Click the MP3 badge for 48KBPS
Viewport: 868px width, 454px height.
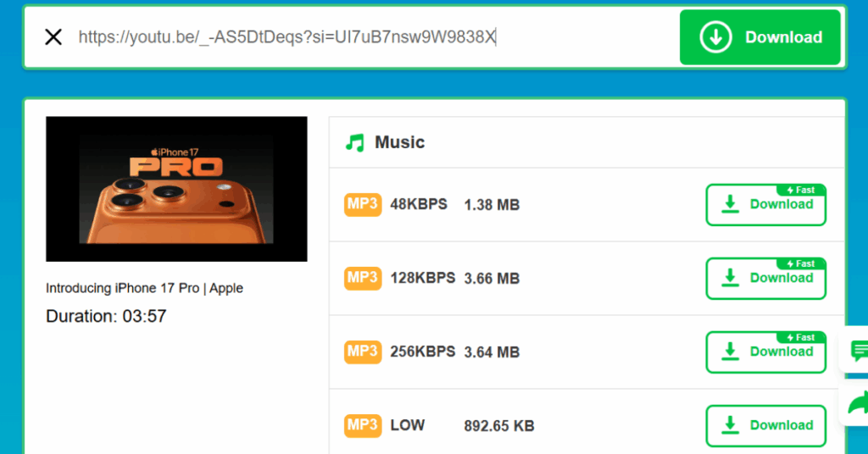pyautogui.click(x=363, y=204)
